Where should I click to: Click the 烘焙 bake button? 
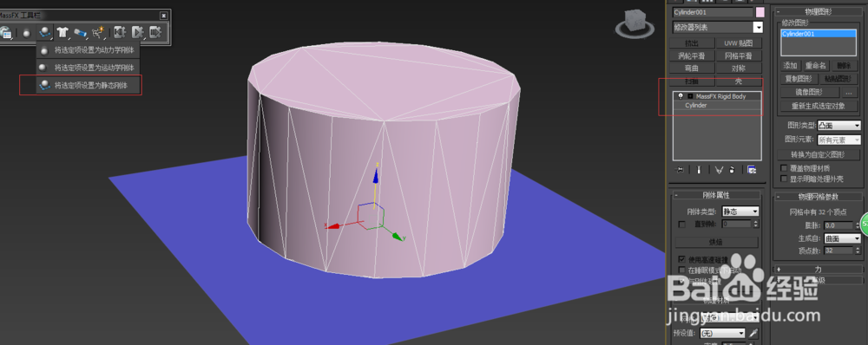click(x=716, y=242)
